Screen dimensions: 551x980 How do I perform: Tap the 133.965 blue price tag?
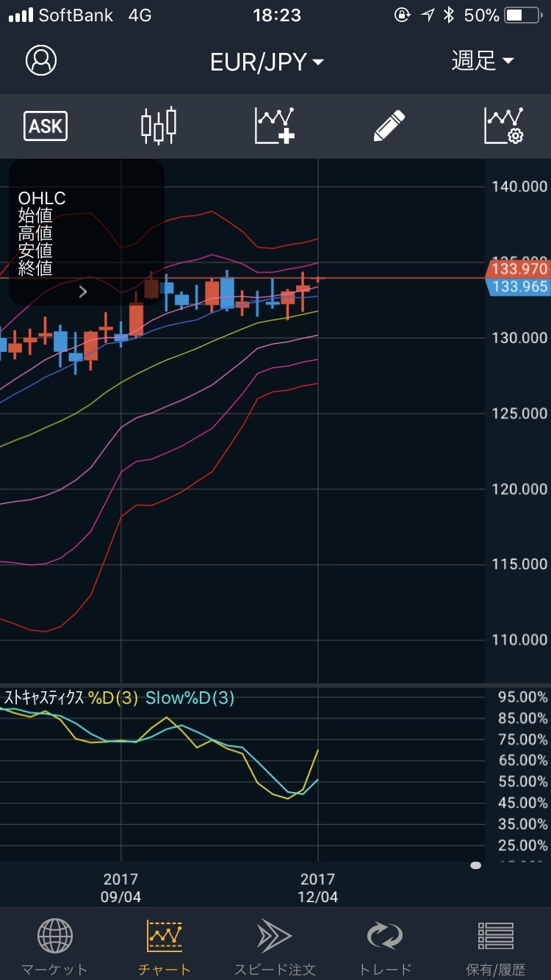pos(518,287)
